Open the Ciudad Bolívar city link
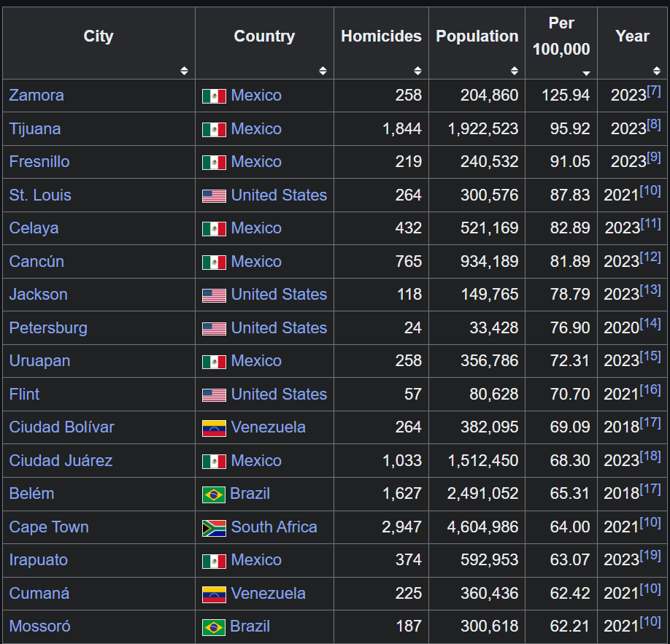670x644 pixels. [x=62, y=427]
